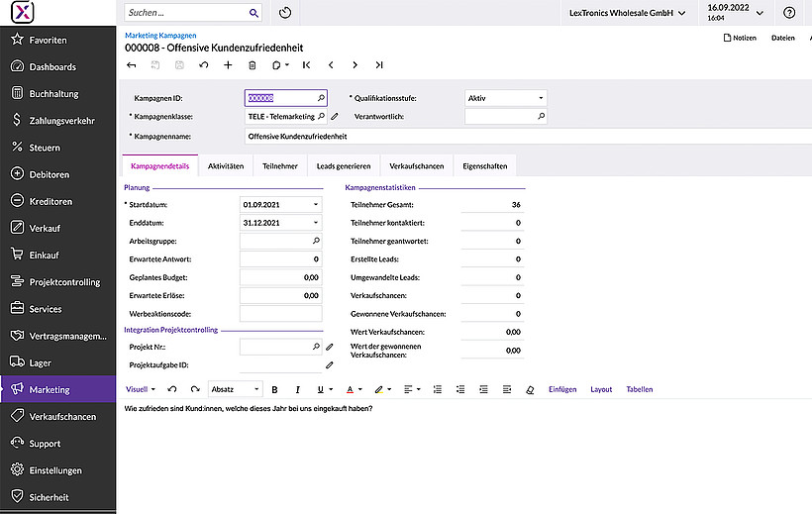Click the Geplantes Budget field
812x514 pixels.
(280, 277)
